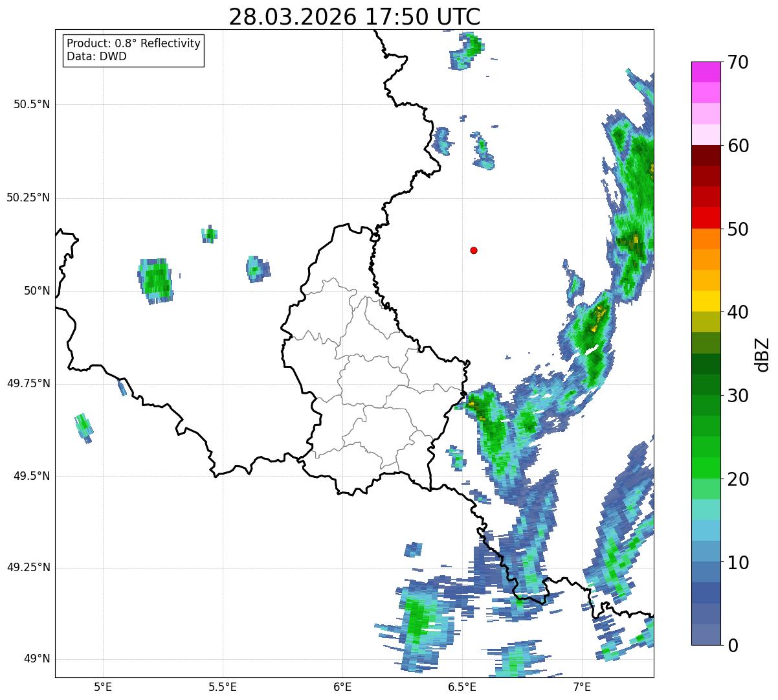The width and height of the screenshot is (778, 700).
Task: Click the 70 colorbar tick label
Action: pyautogui.click(x=737, y=62)
